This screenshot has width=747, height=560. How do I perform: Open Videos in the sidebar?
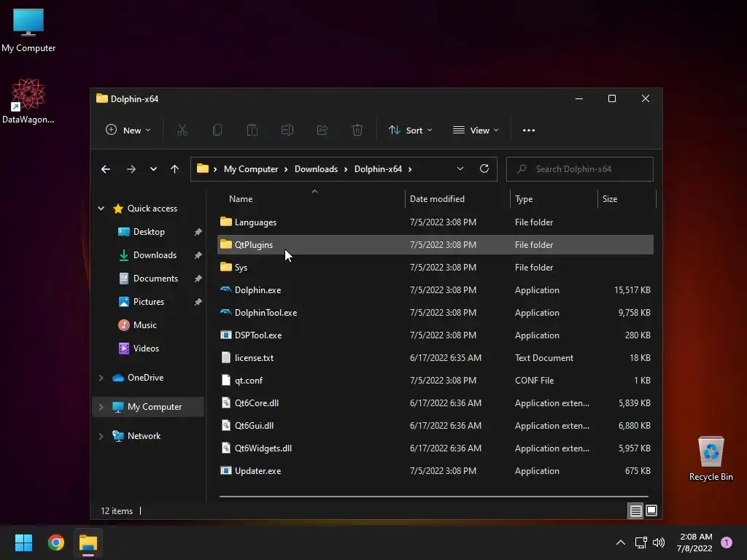[146, 348]
